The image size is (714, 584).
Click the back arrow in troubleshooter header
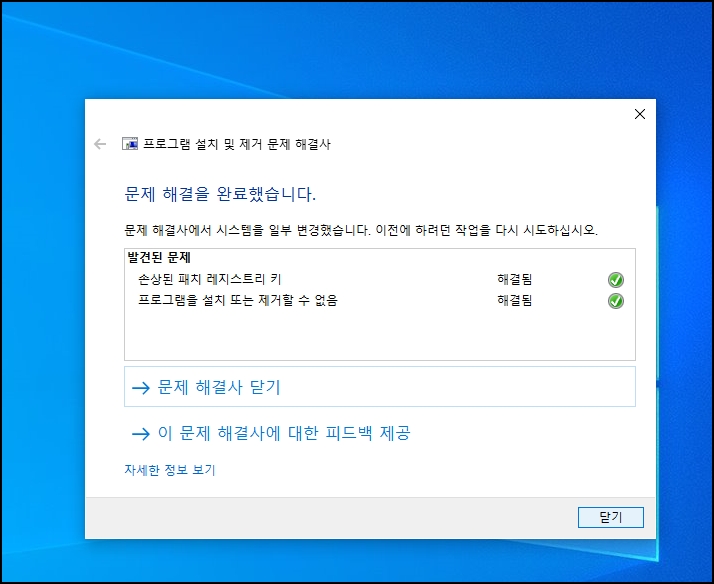[100, 144]
